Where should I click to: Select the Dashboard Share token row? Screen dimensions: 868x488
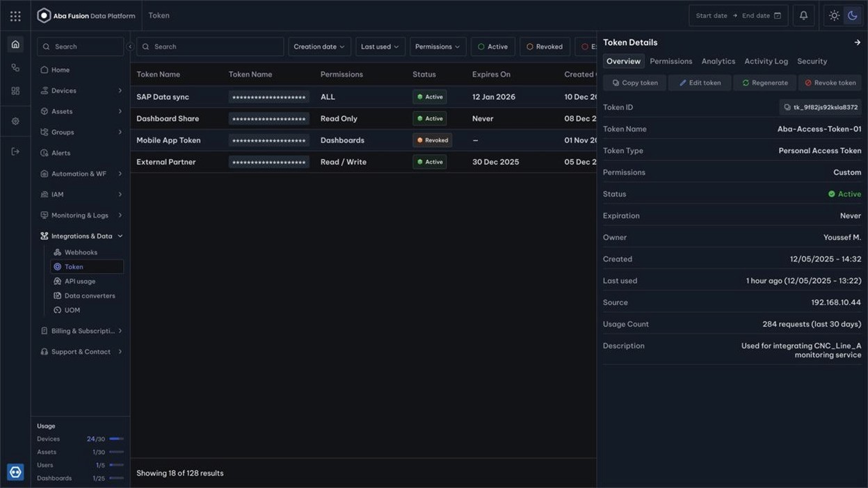pos(364,118)
